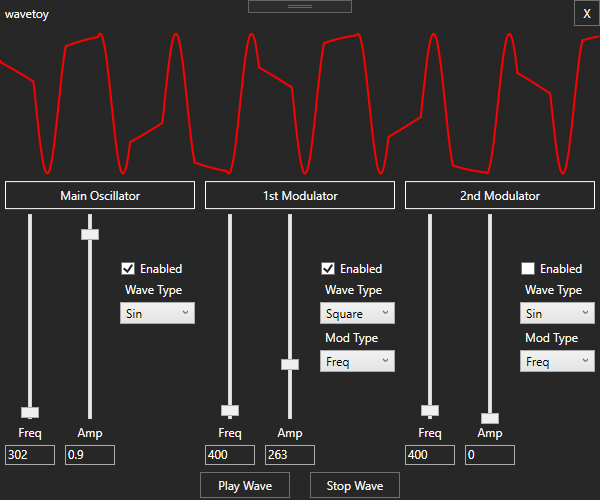Open the Main Oscillator Wave Type dropdown
Screen dimensions: 600x500
coord(157,313)
